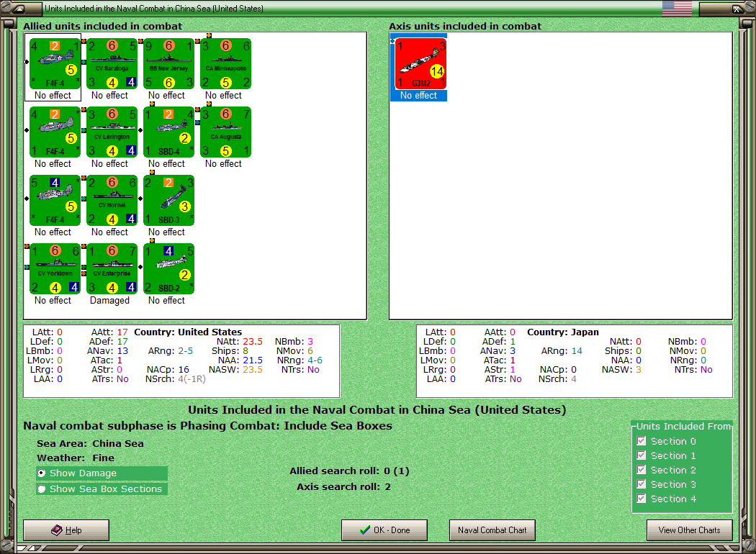The height and width of the screenshot is (554, 756).
Task: Click the Weather: Fine text
Action: pos(76,458)
